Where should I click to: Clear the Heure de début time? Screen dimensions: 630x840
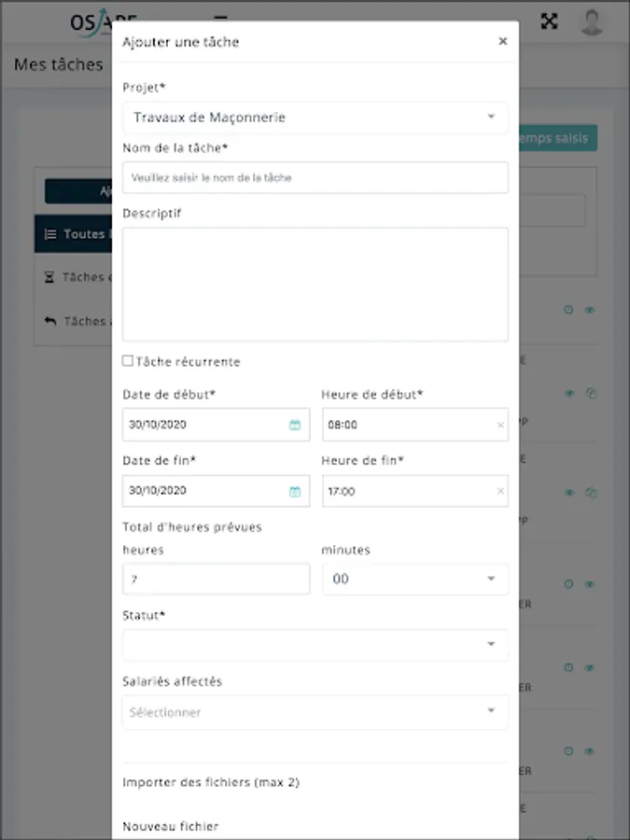pos(500,425)
